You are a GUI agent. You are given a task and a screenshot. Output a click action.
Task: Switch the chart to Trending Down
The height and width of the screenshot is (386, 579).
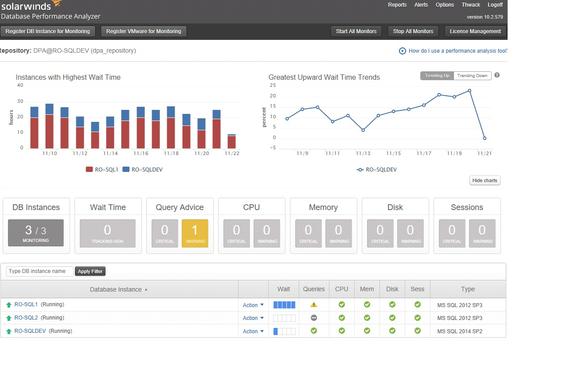pyautogui.click(x=472, y=76)
